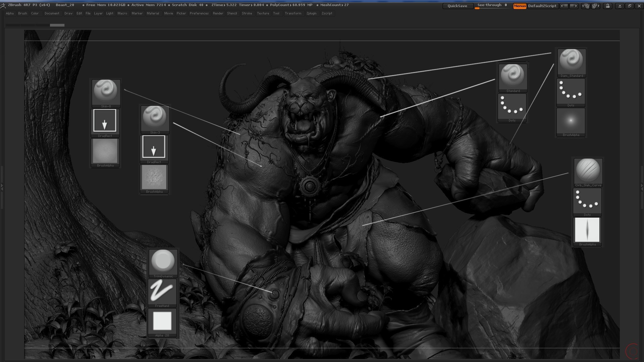
Task: Click the Skin-8 brush icon
Action: point(106,94)
